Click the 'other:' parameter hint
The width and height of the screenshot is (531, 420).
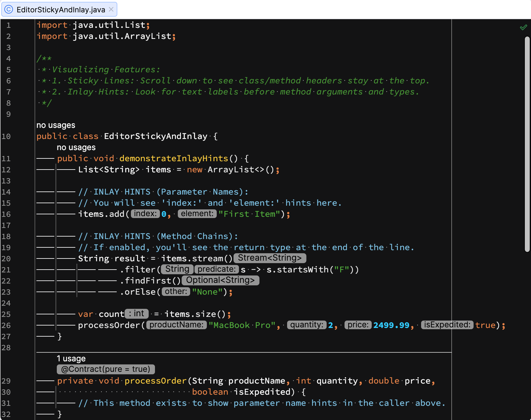pos(176,292)
